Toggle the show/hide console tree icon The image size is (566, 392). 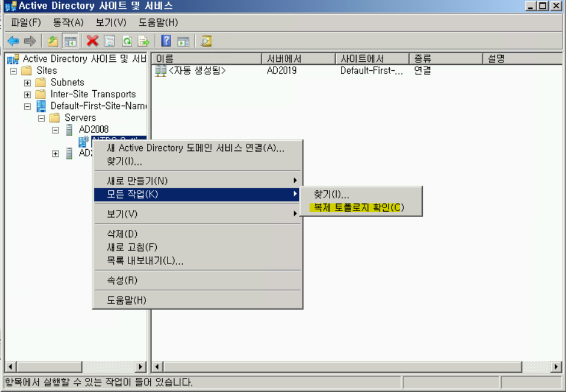click(x=70, y=41)
